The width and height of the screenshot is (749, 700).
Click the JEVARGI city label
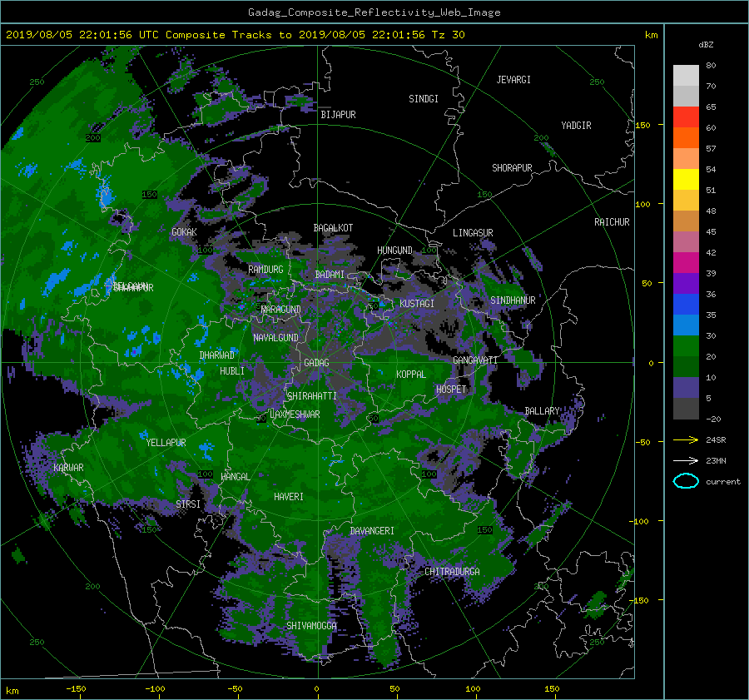pos(513,80)
